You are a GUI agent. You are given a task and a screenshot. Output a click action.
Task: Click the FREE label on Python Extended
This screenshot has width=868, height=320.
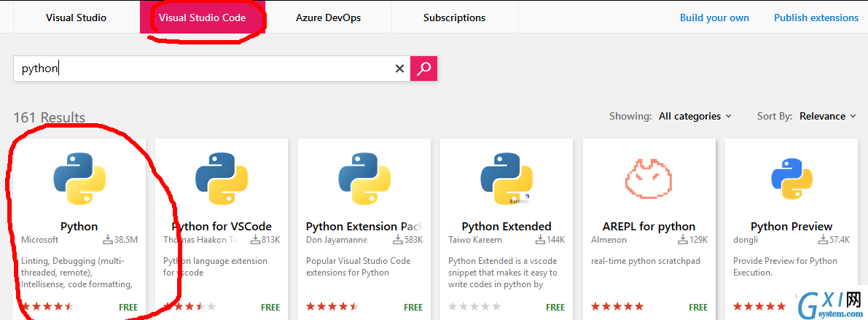click(x=556, y=307)
